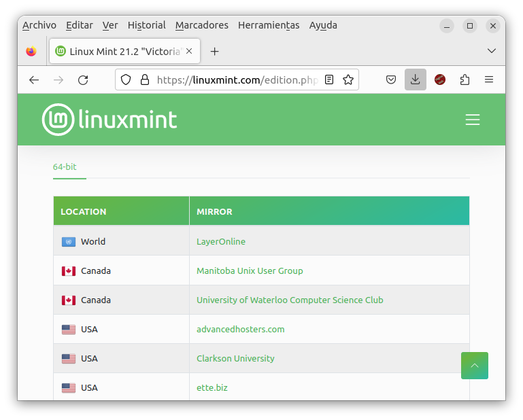Open the Herramientas menu
The width and height of the screenshot is (523, 420).
pyautogui.click(x=269, y=25)
